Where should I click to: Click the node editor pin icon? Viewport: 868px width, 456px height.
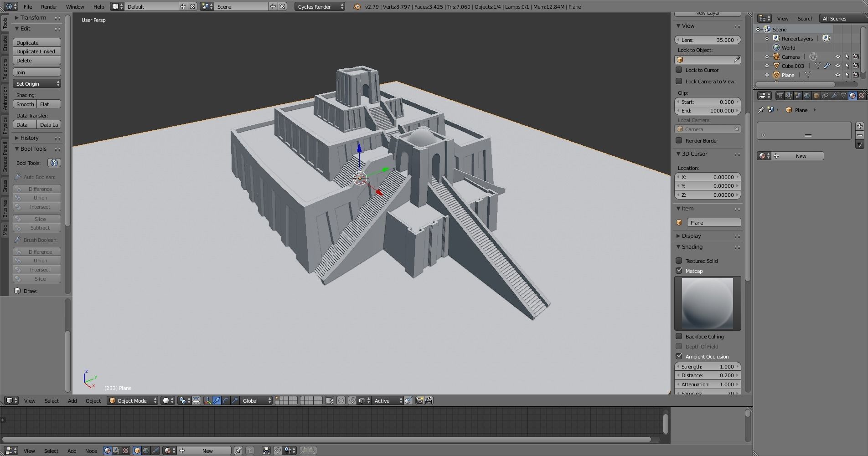[238, 451]
